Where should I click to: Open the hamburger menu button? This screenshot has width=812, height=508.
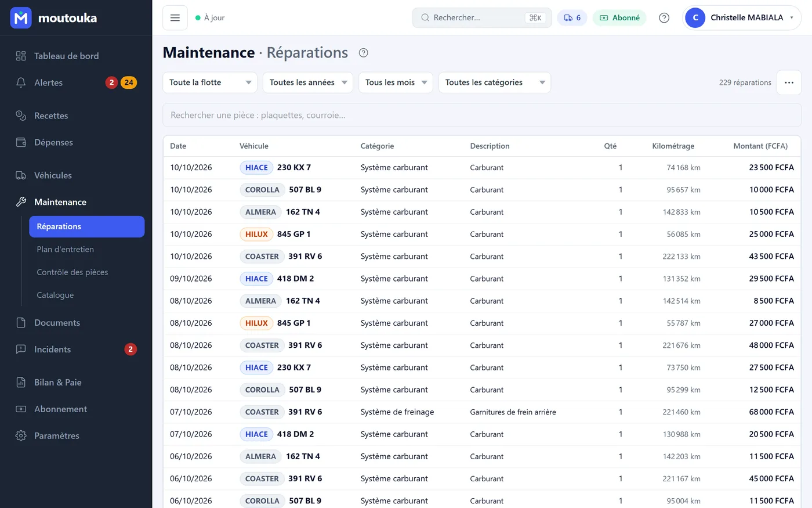175,18
